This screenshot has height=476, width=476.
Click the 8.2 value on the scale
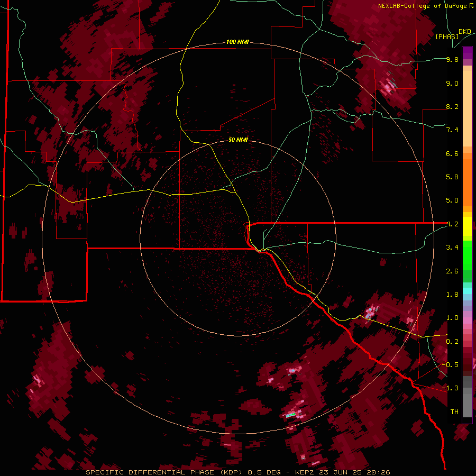click(x=452, y=106)
